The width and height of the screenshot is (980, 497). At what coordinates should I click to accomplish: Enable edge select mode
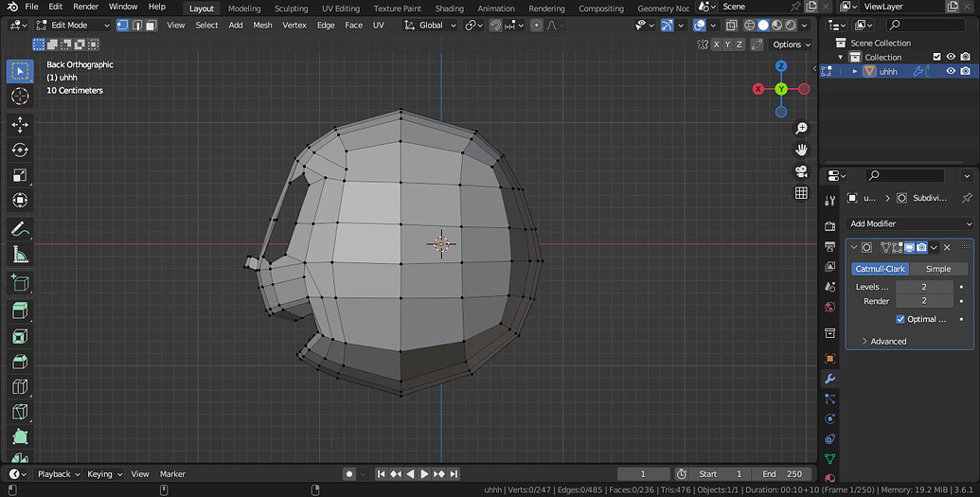(x=137, y=25)
